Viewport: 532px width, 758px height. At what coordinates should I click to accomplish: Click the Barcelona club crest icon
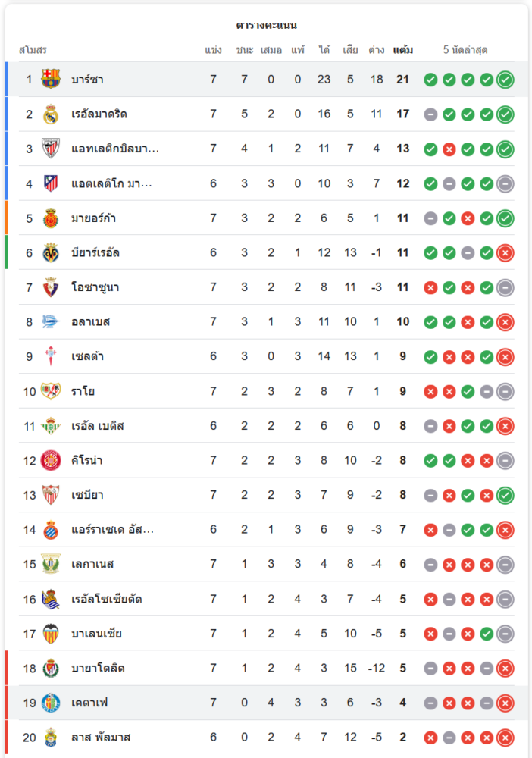point(51,80)
